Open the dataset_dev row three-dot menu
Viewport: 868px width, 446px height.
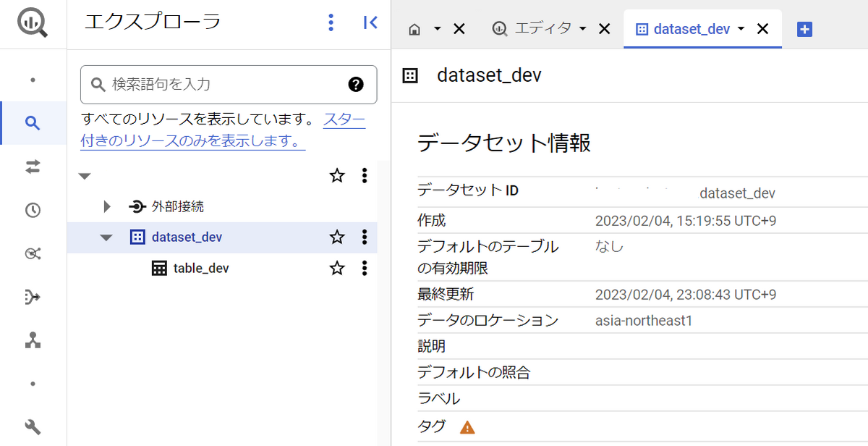click(x=365, y=237)
